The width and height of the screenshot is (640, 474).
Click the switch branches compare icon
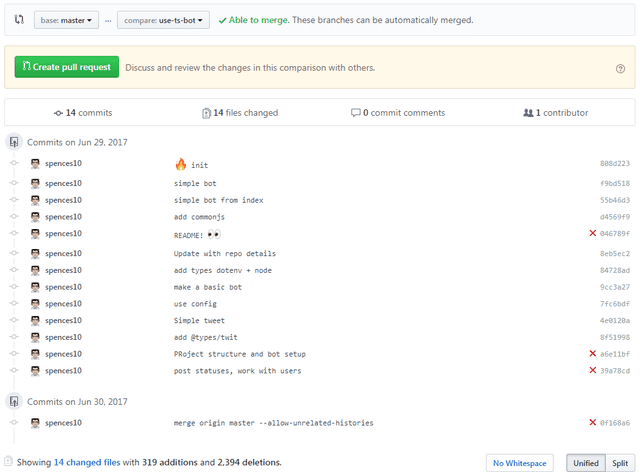[19, 19]
